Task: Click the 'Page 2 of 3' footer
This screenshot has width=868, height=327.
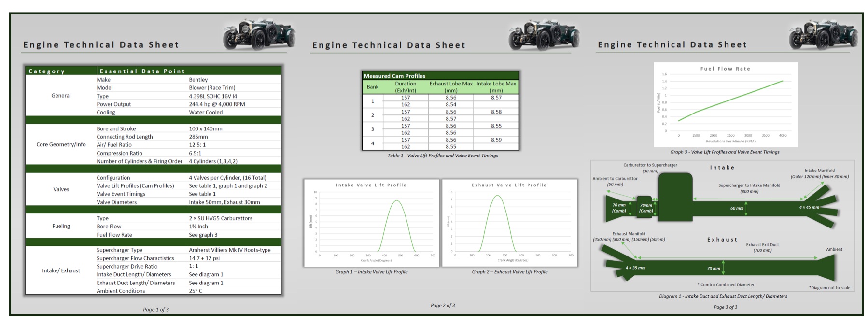Action: pos(443,306)
